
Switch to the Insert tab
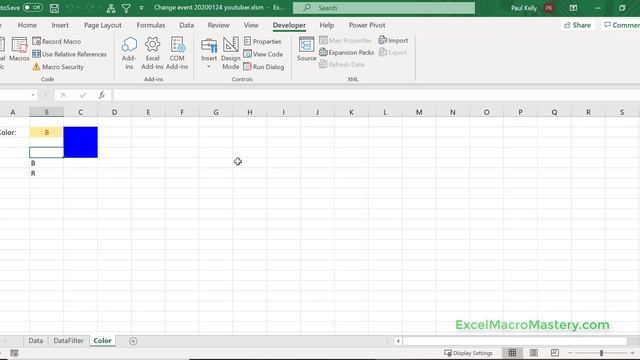click(60, 25)
